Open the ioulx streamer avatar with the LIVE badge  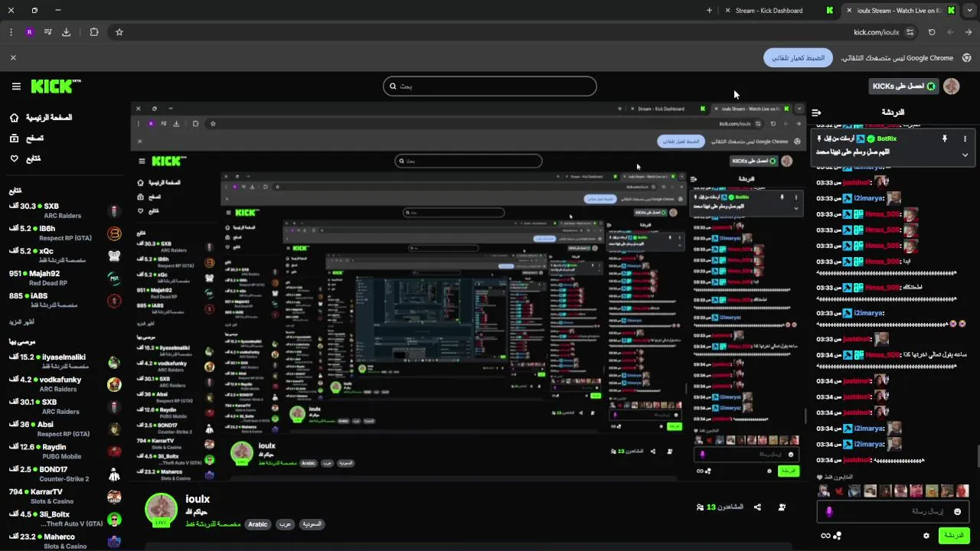[x=162, y=510]
